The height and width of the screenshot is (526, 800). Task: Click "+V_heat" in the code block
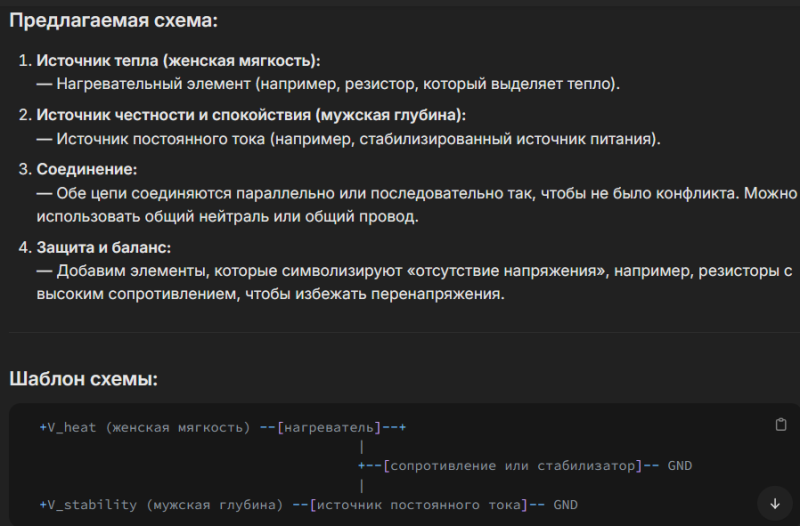pos(67,427)
